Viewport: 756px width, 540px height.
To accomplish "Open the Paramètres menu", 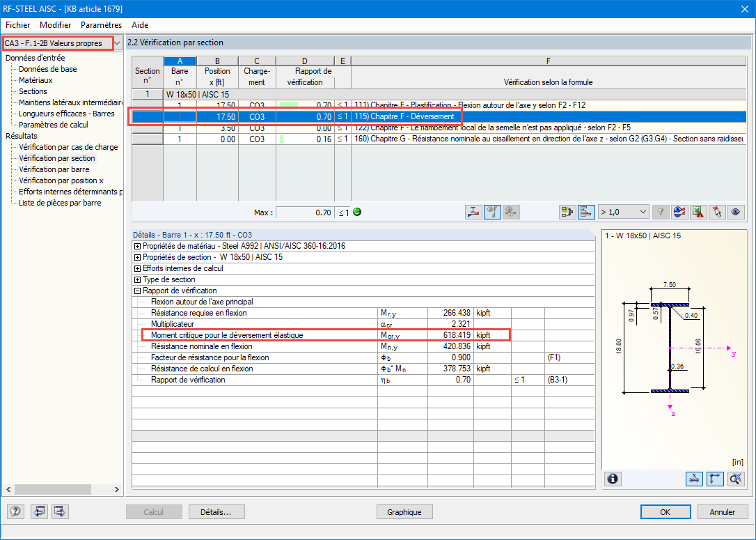I will (101, 25).
